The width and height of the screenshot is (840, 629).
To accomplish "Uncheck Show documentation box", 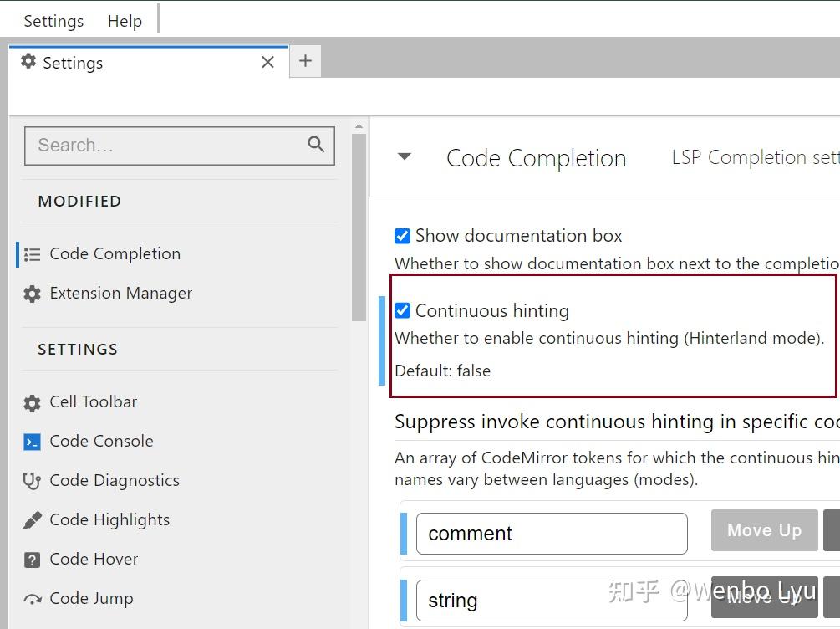I will point(402,236).
